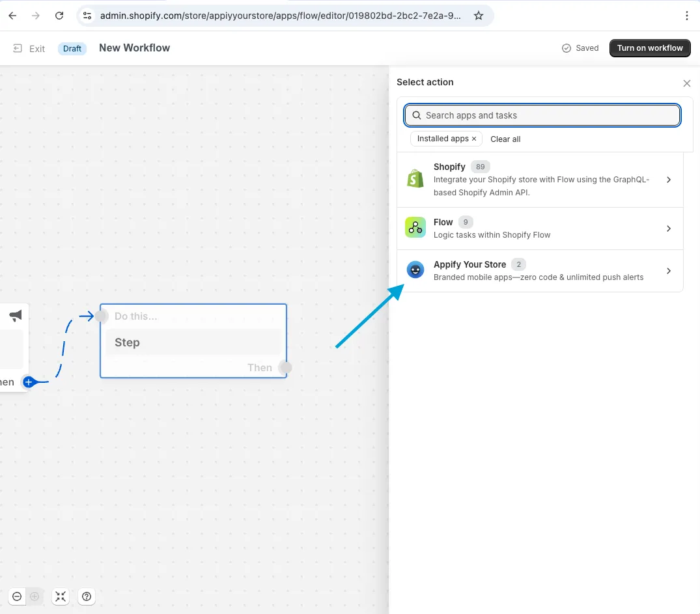Click the browser forward arrow
This screenshot has height=614, width=700.
point(36,16)
